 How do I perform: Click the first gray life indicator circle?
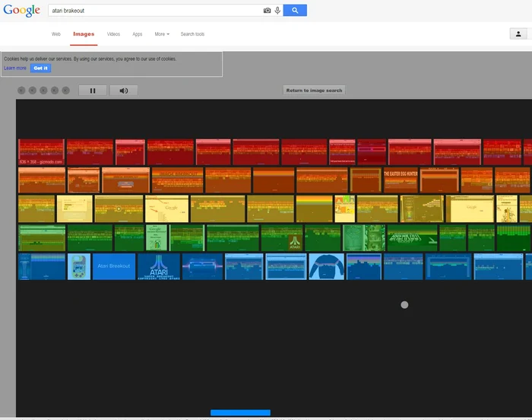pyautogui.click(x=21, y=91)
